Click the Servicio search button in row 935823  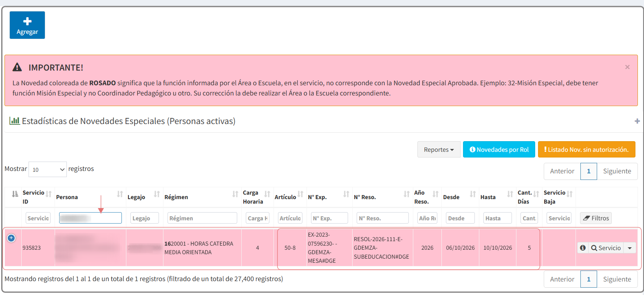(606, 248)
